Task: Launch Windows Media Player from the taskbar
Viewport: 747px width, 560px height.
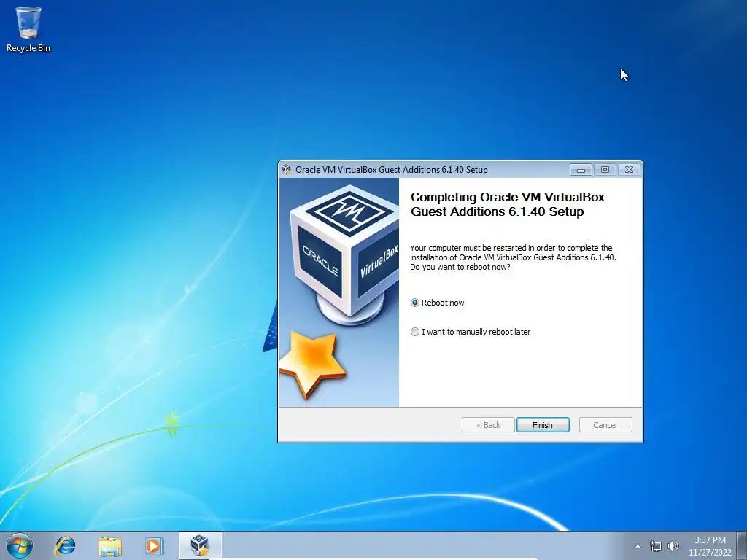Action: pyautogui.click(x=154, y=545)
